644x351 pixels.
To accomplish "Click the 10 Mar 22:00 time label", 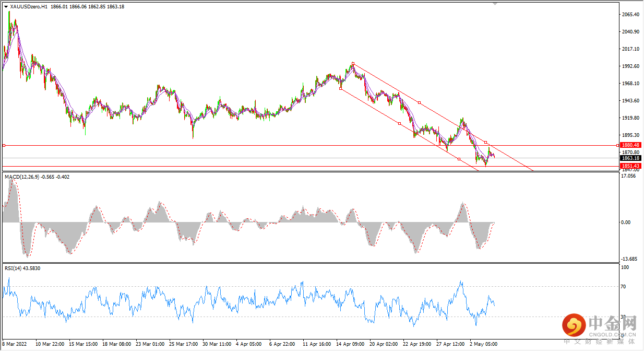I will [50, 345].
